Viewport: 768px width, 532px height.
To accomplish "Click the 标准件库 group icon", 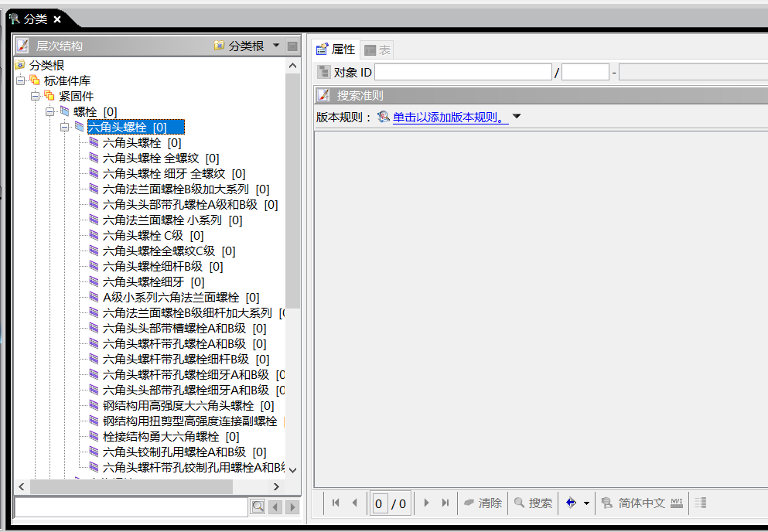I will coord(34,80).
